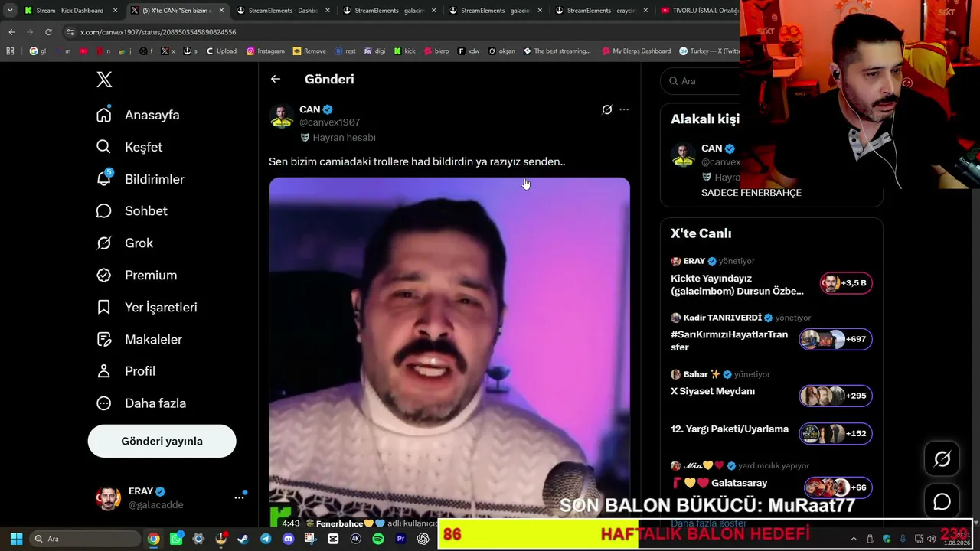Viewport: 980px width, 551px height.
Task: Open 12. Yargı Paketi/Uyarlama live space
Action: (x=730, y=429)
